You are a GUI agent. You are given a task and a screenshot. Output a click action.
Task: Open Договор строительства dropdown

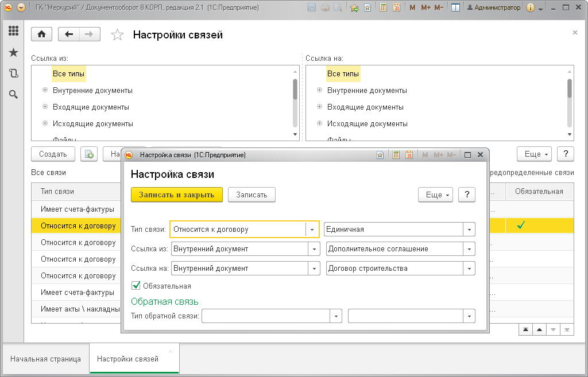(469, 269)
